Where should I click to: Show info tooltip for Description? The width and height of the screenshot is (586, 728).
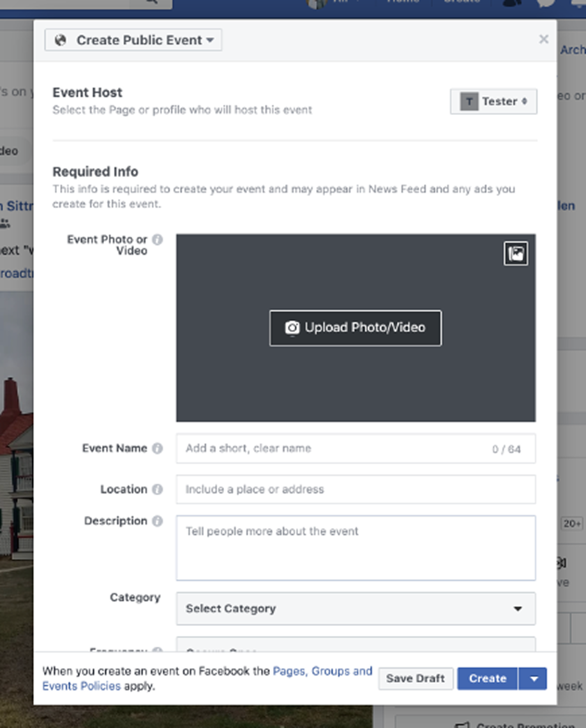click(x=158, y=521)
